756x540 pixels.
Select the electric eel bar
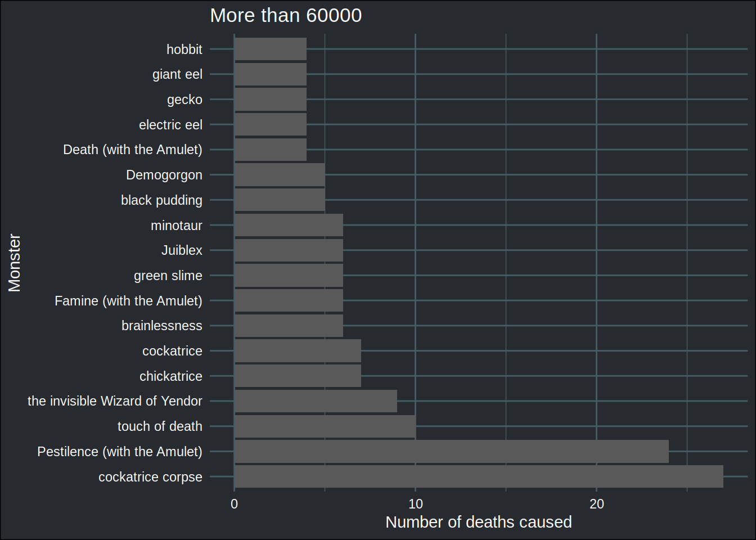(271, 124)
